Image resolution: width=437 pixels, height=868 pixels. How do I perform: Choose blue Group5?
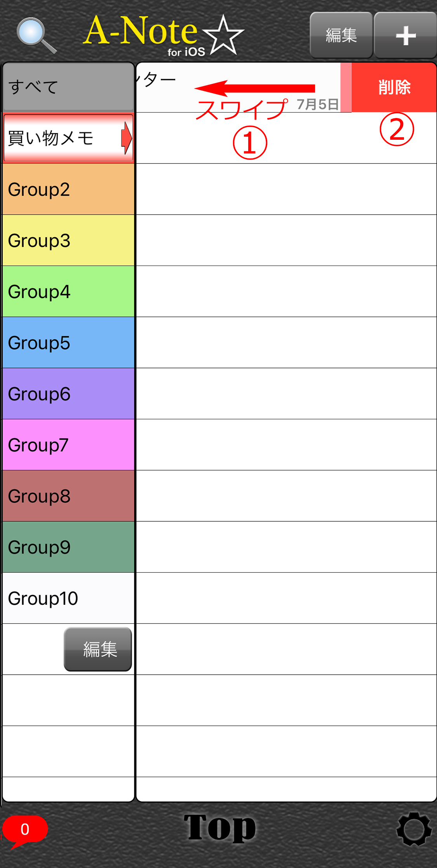pos(68,343)
